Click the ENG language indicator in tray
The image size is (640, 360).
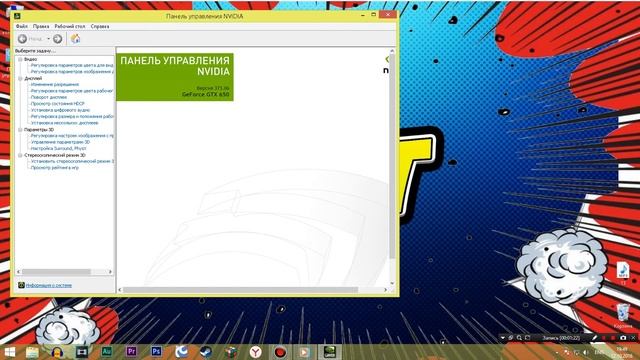(x=599, y=352)
